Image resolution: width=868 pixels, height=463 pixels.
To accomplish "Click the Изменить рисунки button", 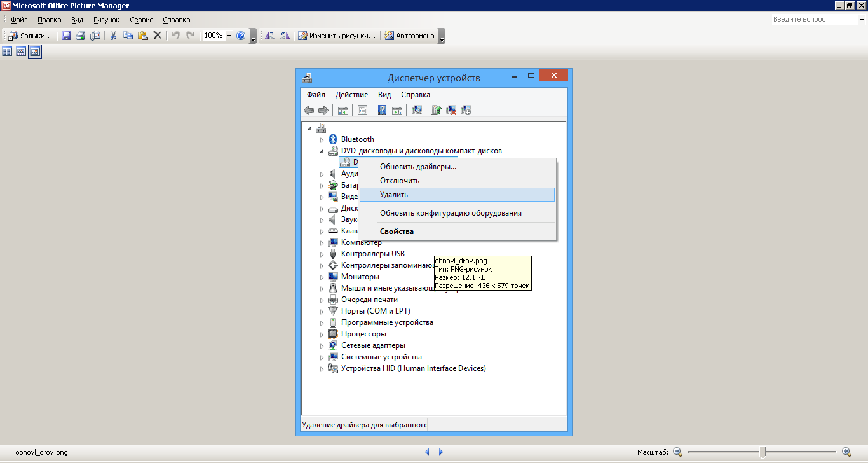I will click(x=337, y=36).
